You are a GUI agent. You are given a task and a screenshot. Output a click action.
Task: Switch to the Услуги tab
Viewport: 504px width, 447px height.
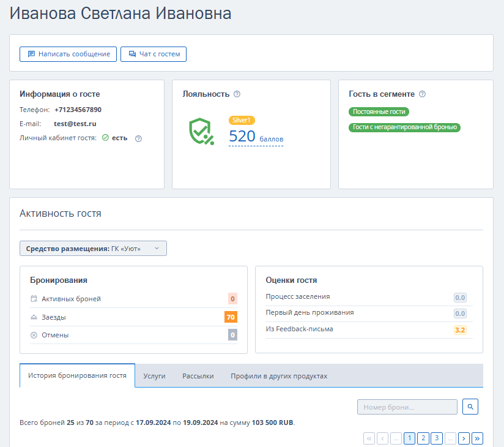[154, 376]
